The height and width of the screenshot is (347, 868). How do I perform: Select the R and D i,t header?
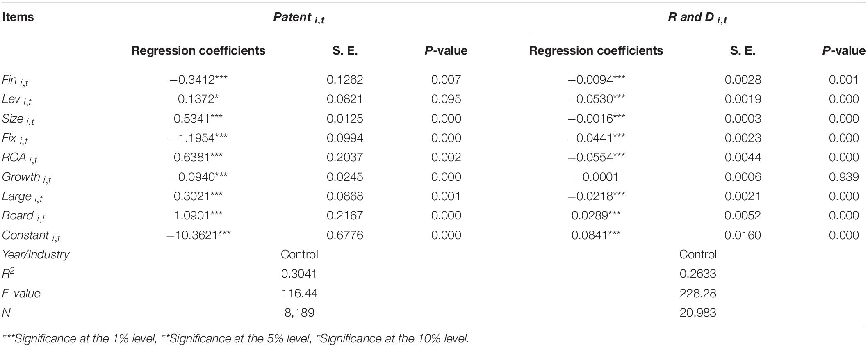[697, 18]
